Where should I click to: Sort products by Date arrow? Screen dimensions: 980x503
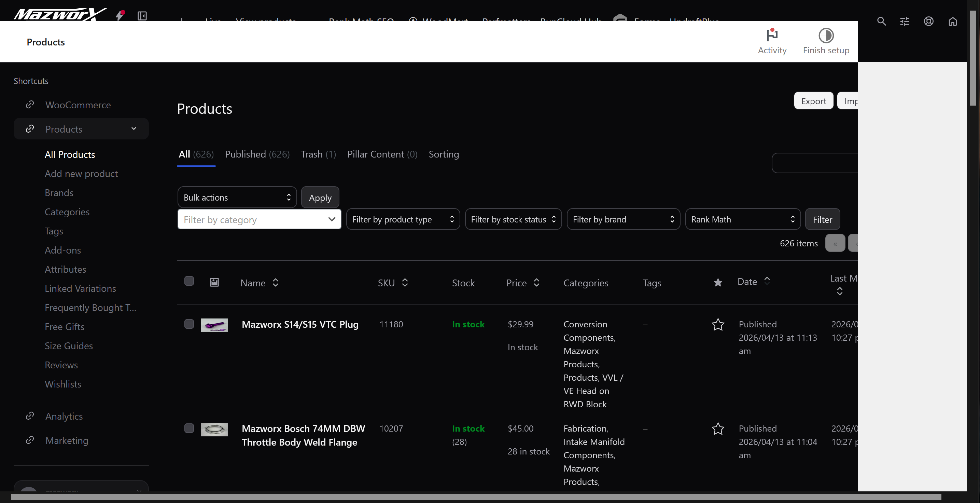point(767,281)
